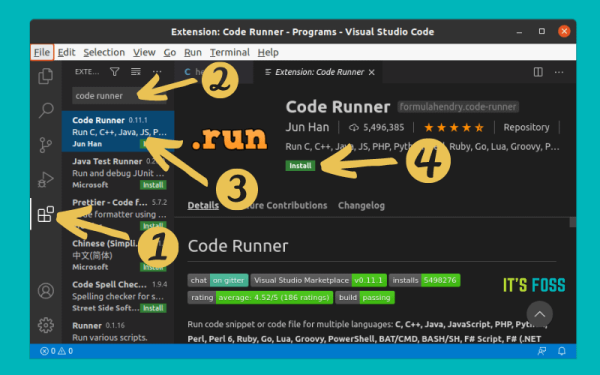Viewport: 600px width, 375px height.
Task: Install the Java Test Runner extension
Action: [x=153, y=185]
